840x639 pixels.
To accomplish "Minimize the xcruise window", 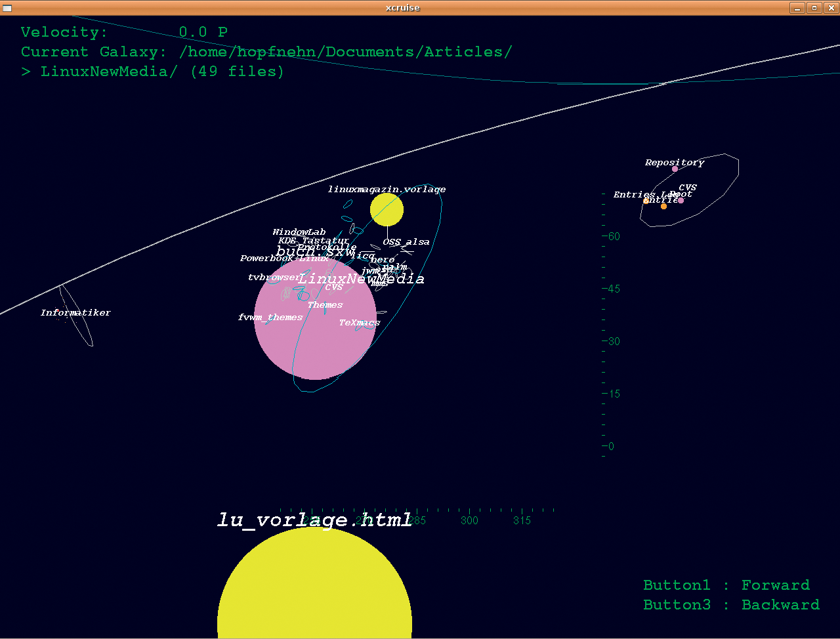I will [x=798, y=8].
